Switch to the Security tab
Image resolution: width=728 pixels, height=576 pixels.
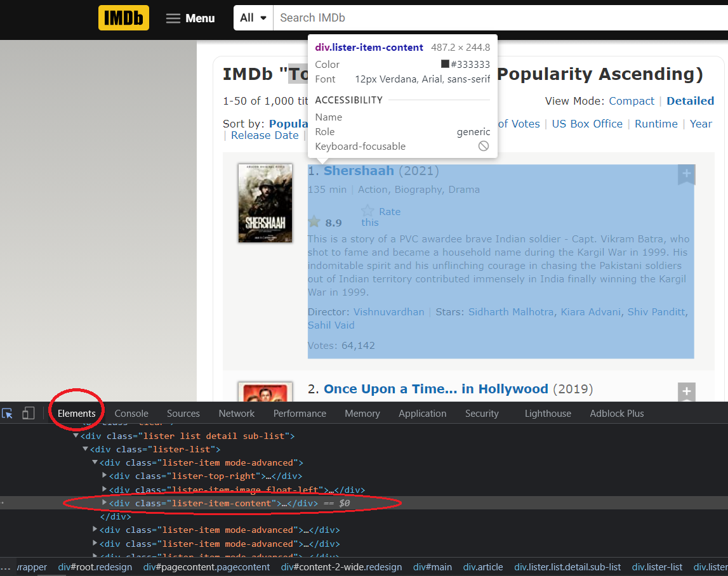click(x=482, y=414)
